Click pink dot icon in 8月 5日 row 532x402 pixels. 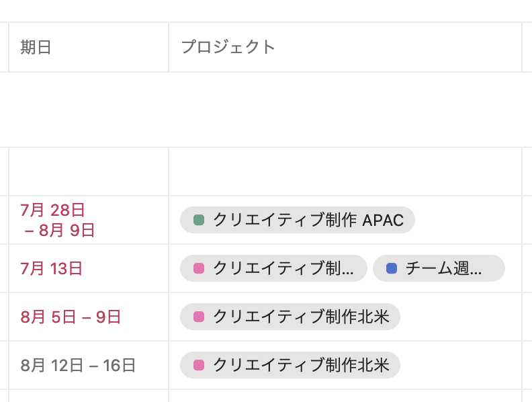pyautogui.click(x=198, y=317)
